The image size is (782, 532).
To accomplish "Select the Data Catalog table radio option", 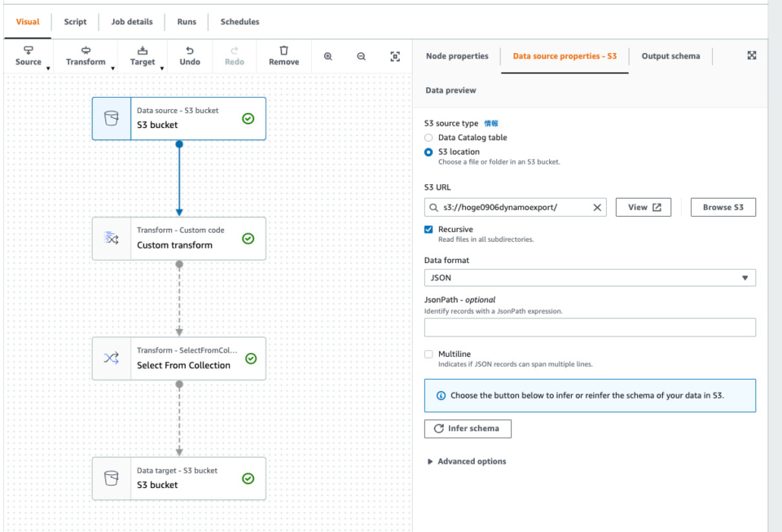I will (428, 138).
